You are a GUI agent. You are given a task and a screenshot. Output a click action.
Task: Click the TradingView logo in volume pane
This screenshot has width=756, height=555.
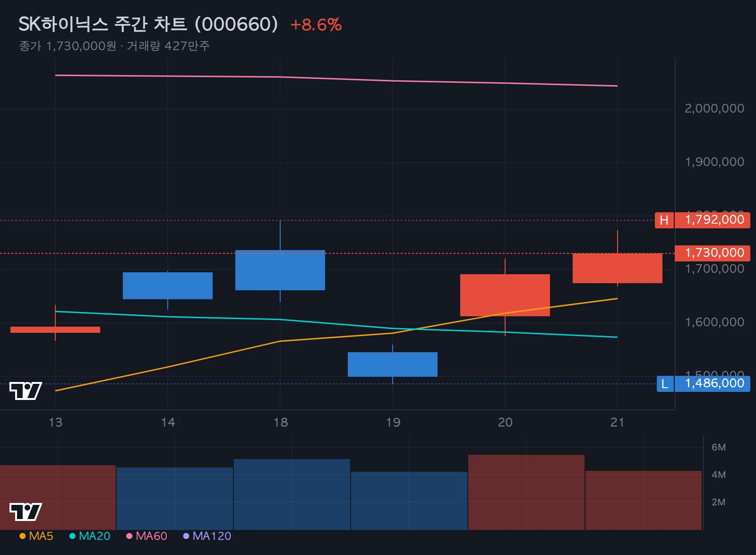click(26, 512)
